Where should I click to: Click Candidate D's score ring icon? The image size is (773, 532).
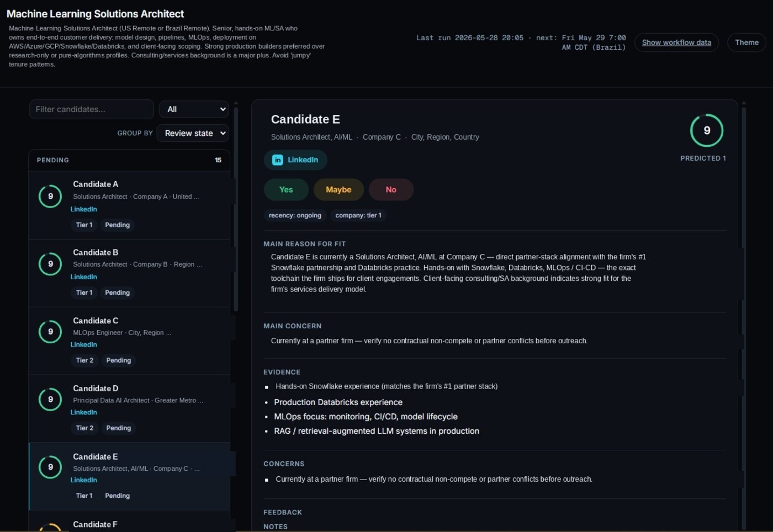50,400
